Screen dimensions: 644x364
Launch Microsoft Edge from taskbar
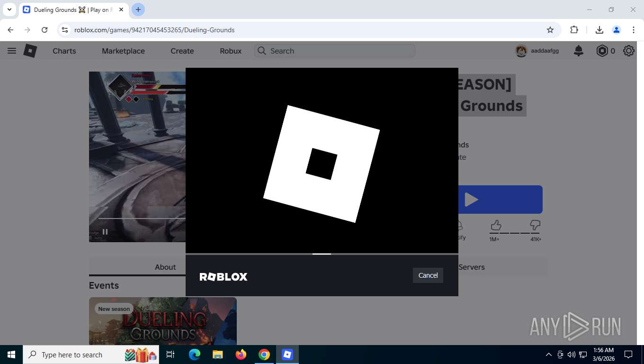tap(195, 355)
